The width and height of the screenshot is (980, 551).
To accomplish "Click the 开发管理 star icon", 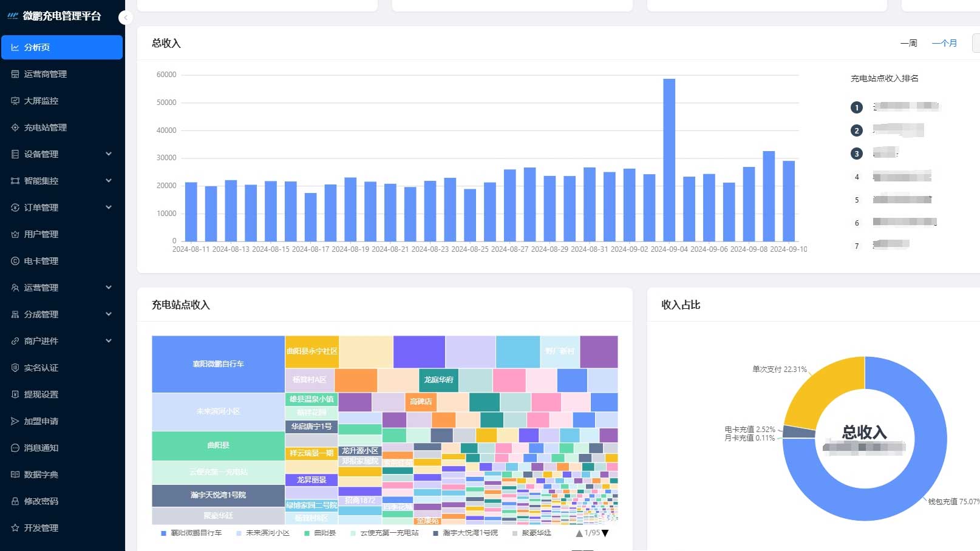I will click(x=15, y=528).
